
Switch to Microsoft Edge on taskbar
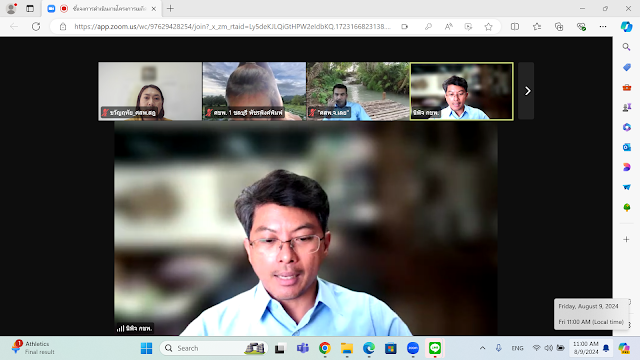coord(369,348)
